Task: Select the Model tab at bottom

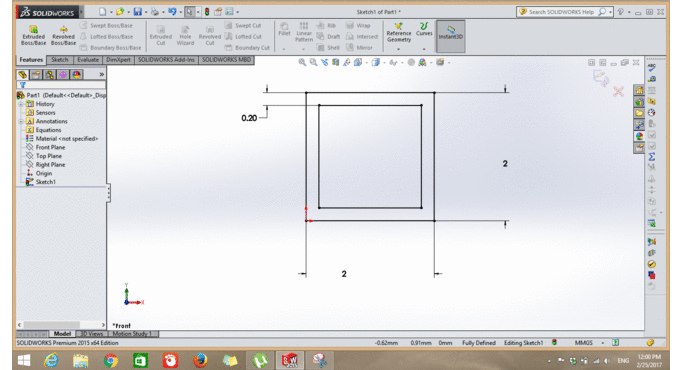Action: [x=62, y=334]
